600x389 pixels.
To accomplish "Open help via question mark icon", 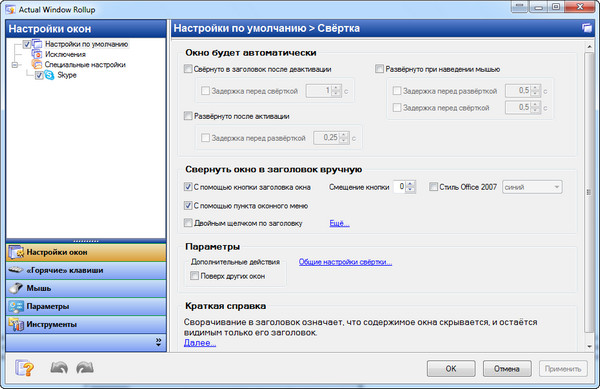I will tap(24, 368).
